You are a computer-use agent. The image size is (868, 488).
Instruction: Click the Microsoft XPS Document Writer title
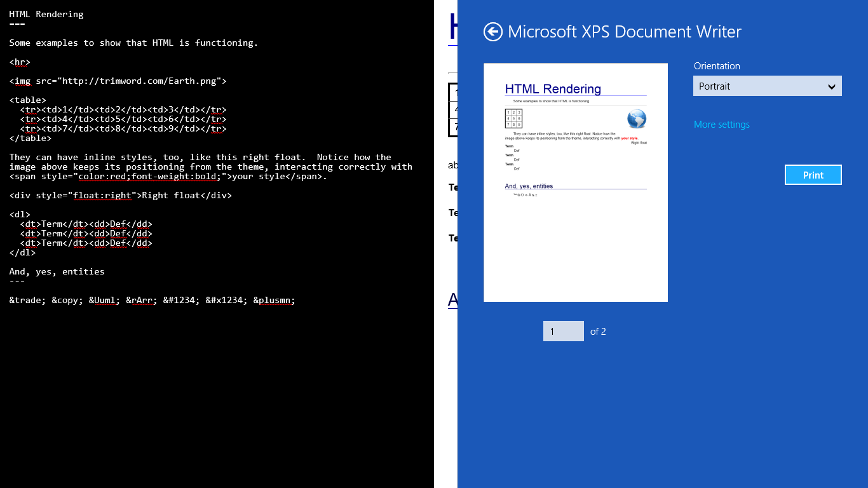tap(624, 32)
